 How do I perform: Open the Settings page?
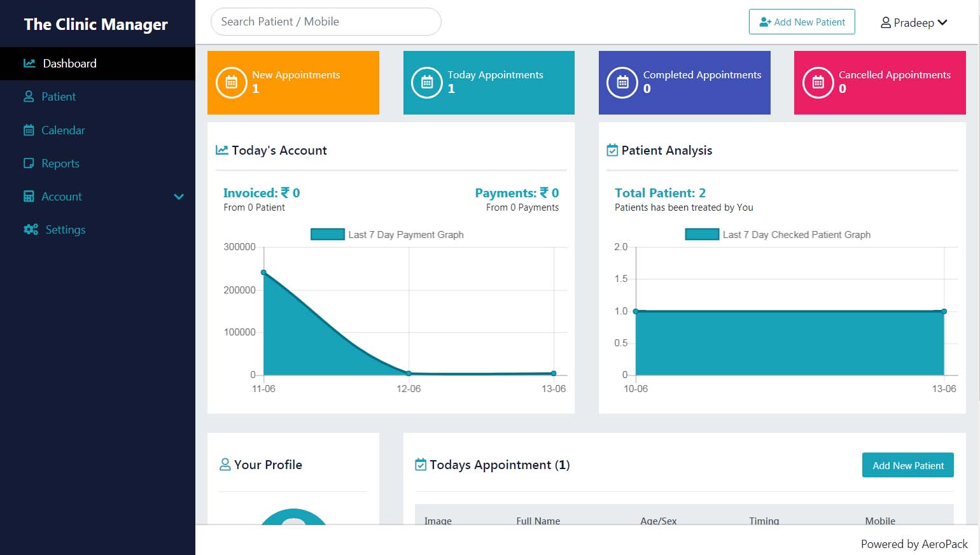[97, 229]
